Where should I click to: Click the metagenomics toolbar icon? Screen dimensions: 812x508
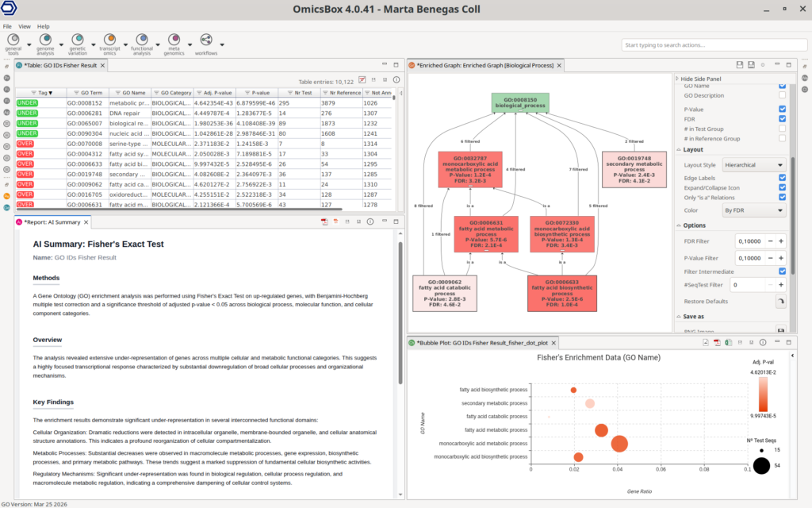click(x=174, y=40)
